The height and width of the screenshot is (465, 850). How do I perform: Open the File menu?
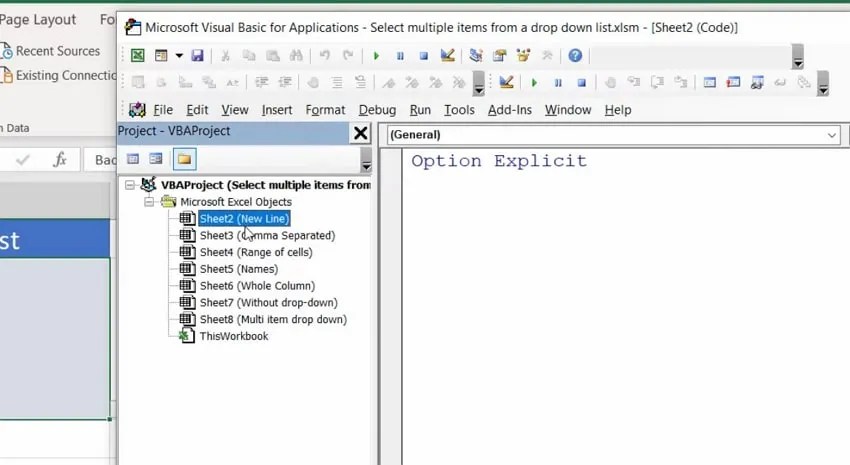[x=163, y=110]
